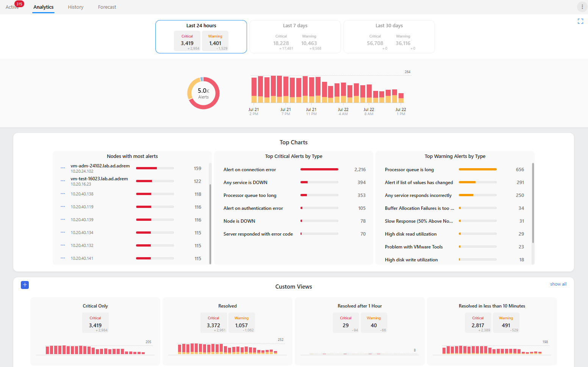Screen dimensions: 588x367
Task: Select the Analytics tab
Action: pyautogui.click(x=43, y=7)
